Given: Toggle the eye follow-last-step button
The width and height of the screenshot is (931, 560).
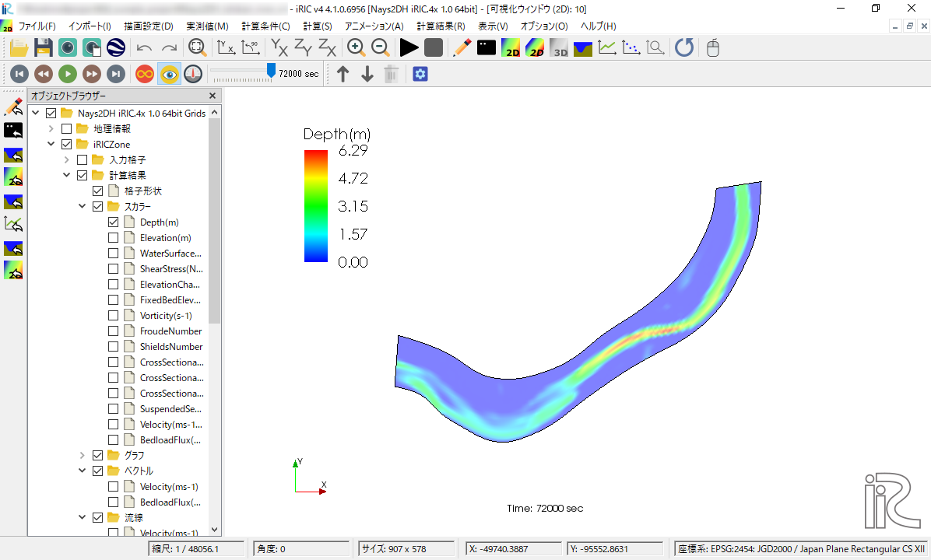Looking at the screenshot, I should tap(169, 74).
